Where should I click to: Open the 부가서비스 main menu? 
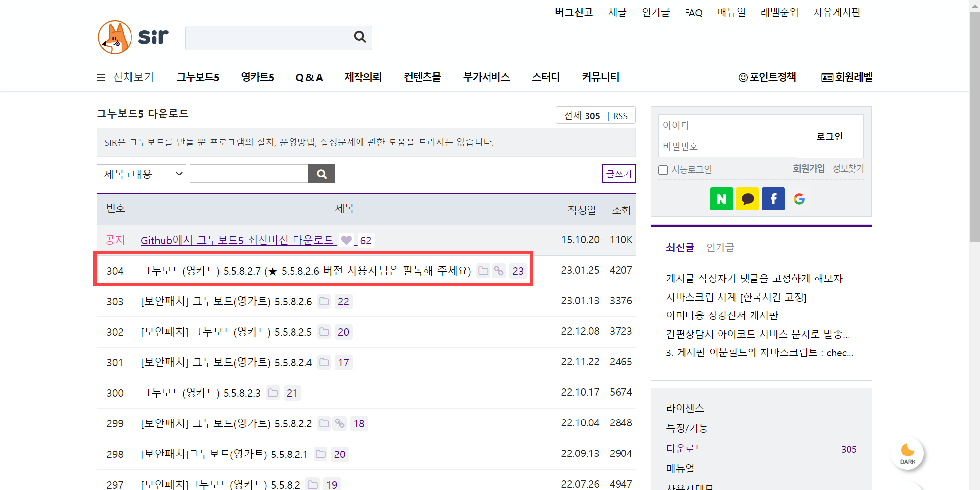tap(487, 77)
